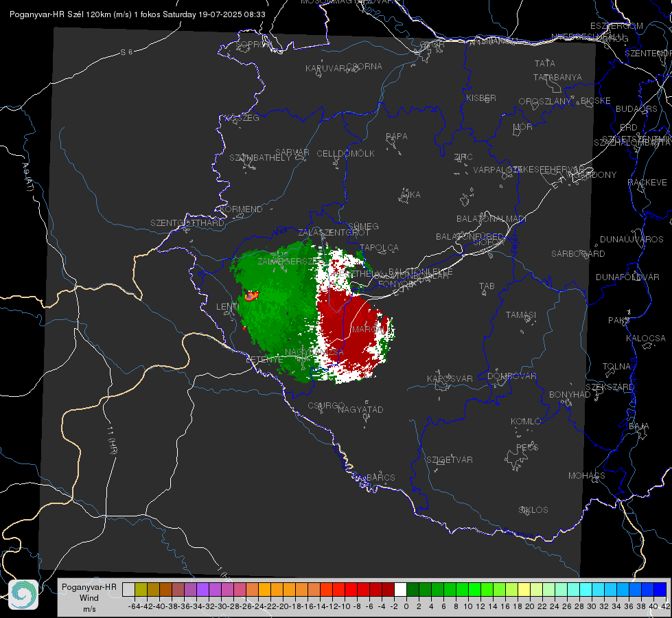Click the grey legend swatch above -64
The width and height of the screenshot is (672, 618).
click(128, 589)
